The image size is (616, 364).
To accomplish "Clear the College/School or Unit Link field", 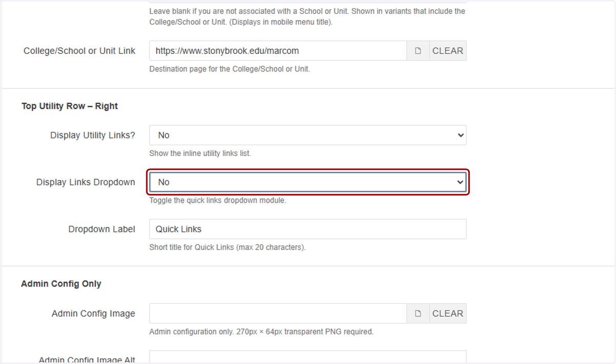I will pos(448,51).
